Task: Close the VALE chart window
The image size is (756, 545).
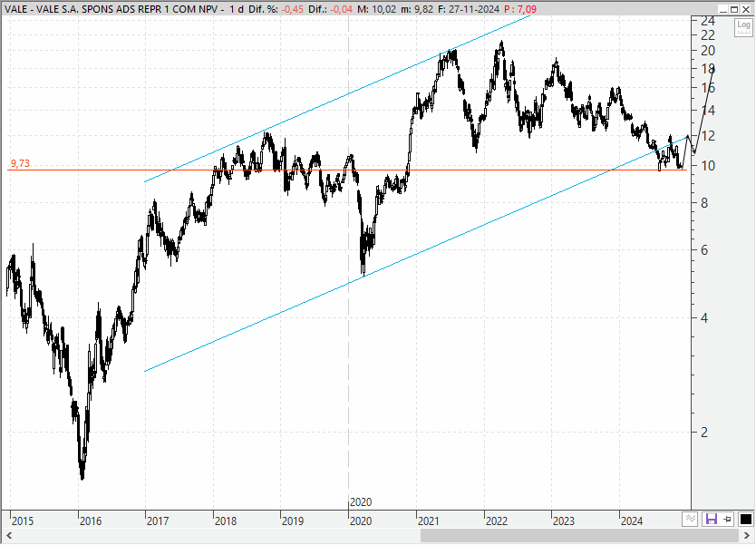Action: click(746, 9)
